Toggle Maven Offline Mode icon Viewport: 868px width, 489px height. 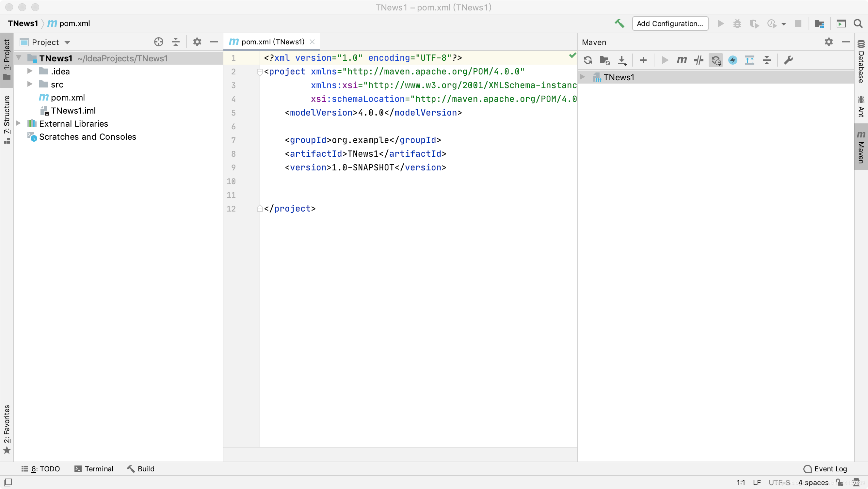(x=716, y=60)
